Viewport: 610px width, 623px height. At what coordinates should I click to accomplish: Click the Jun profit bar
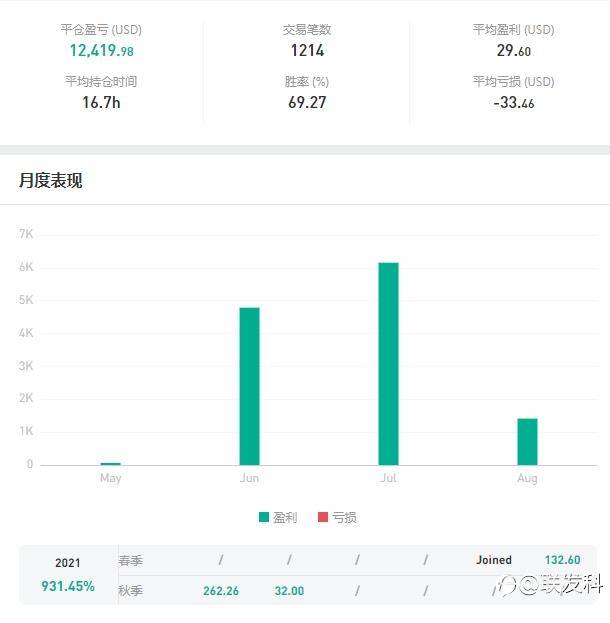[x=250, y=386]
